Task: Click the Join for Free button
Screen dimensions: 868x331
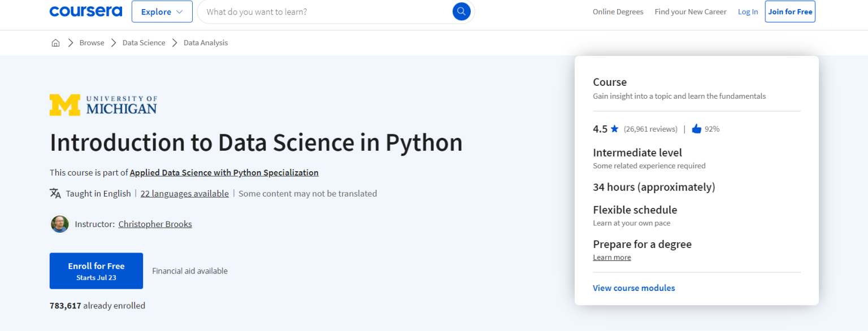Action: coord(789,11)
